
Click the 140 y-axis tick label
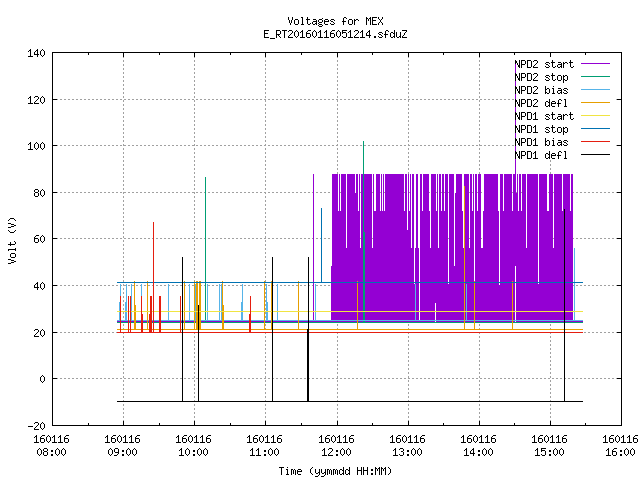[x=36, y=53]
